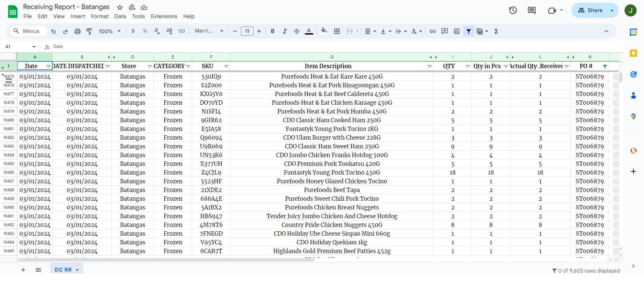This screenshot has width=644, height=286.
Task: Start a Meet call camera icon
Action: 552,10
